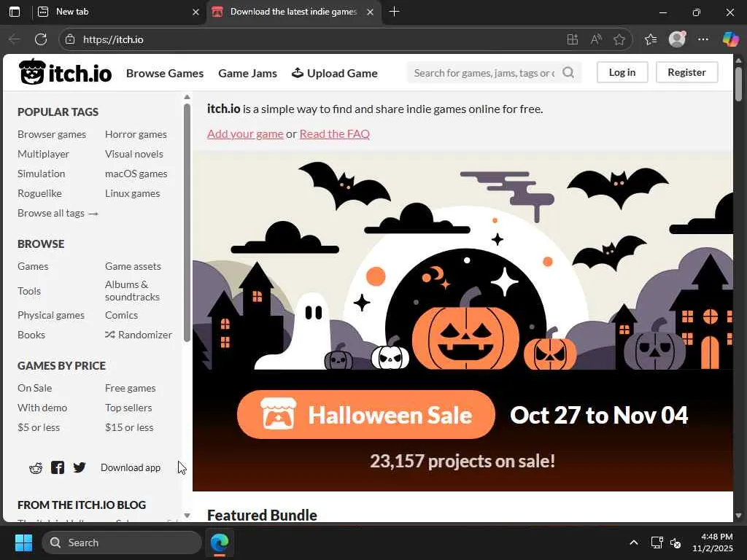Click the Read aloud icon
Image resolution: width=747 pixels, height=560 pixels.
pos(596,39)
